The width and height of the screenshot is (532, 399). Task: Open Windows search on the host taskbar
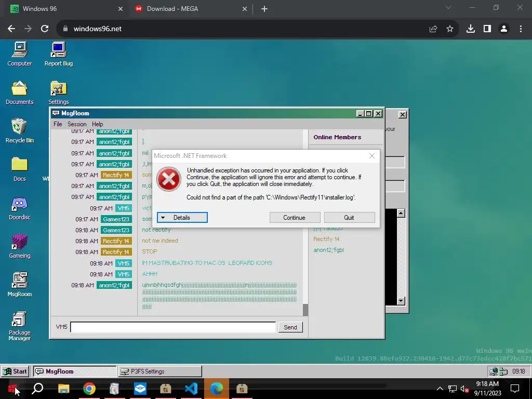pos(37,389)
